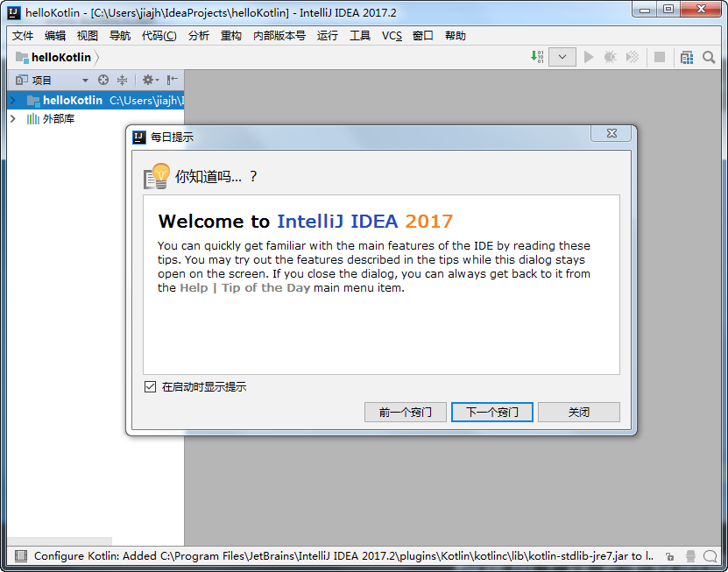Open the 编辑 menu
728x572 pixels.
pos(55,36)
